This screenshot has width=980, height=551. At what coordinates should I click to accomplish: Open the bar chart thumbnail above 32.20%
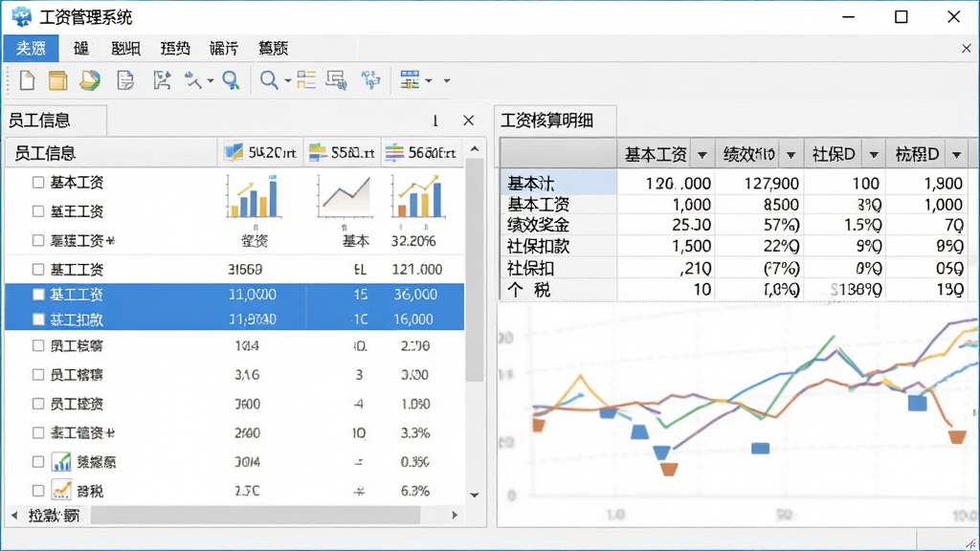coord(419,197)
